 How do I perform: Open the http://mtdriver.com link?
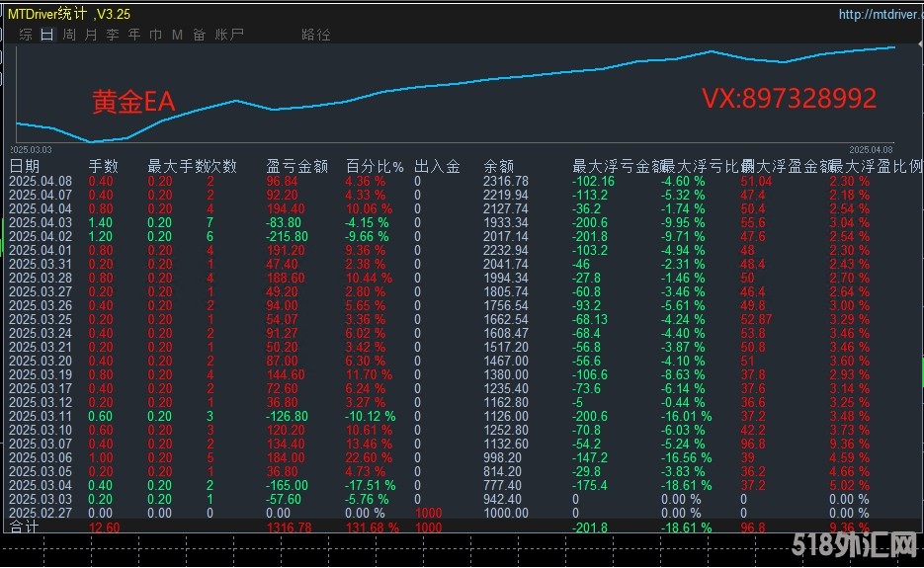pyautogui.click(x=878, y=15)
